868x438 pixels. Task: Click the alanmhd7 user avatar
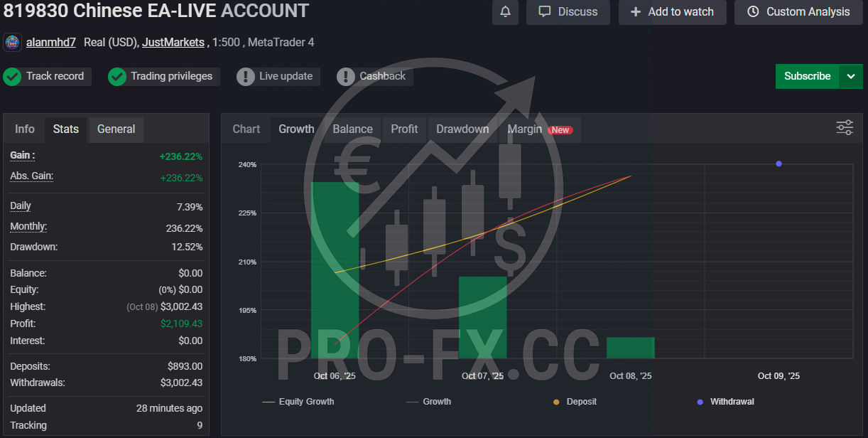(x=12, y=43)
